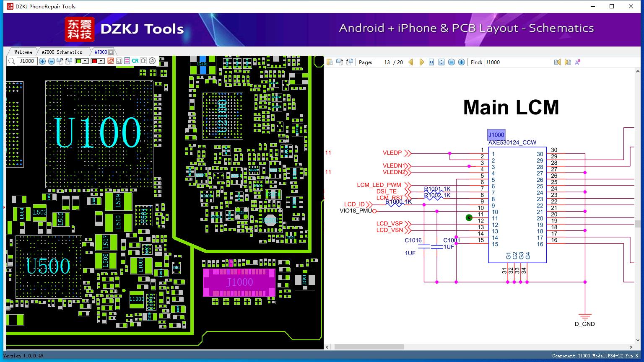Viewport: 644px width, 362px height.
Task: Click the L509 inductor on the PCB
Action: click(118, 202)
